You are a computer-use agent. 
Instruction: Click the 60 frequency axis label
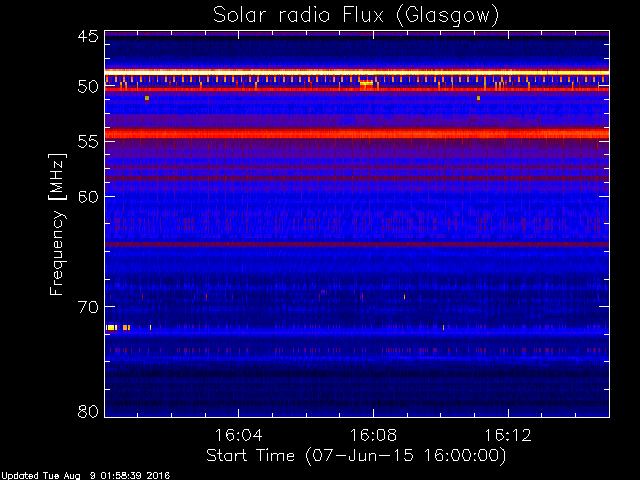[88, 197]
